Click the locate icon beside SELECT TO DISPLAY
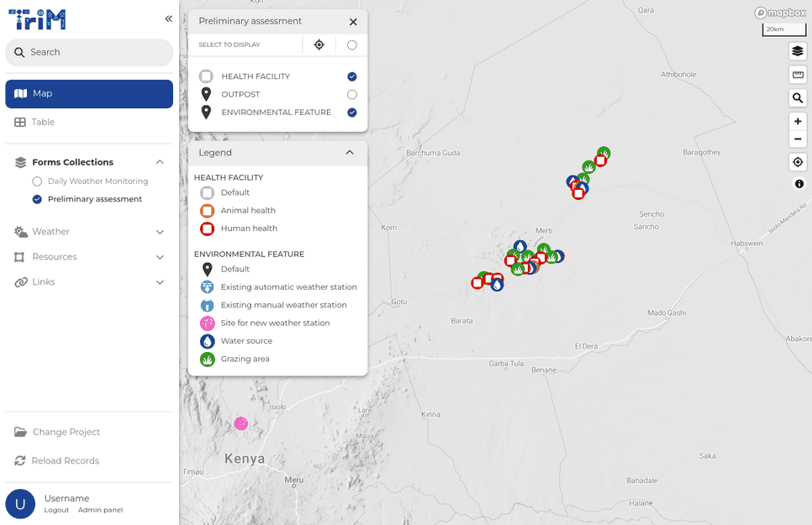Screen dimensions: 812x525 coord(319,44)
